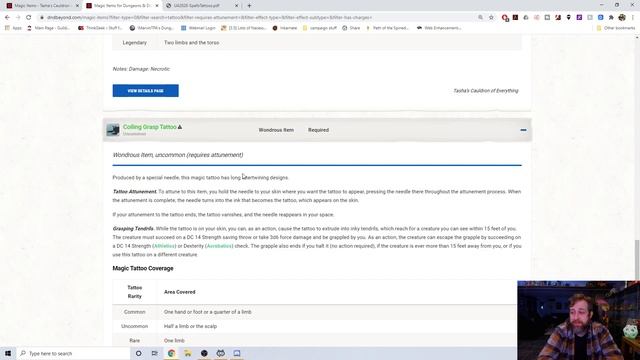Open the Other bookmarks folder
Screen dimensions: 640x360
pyautogui.click(x=616, y=28)
